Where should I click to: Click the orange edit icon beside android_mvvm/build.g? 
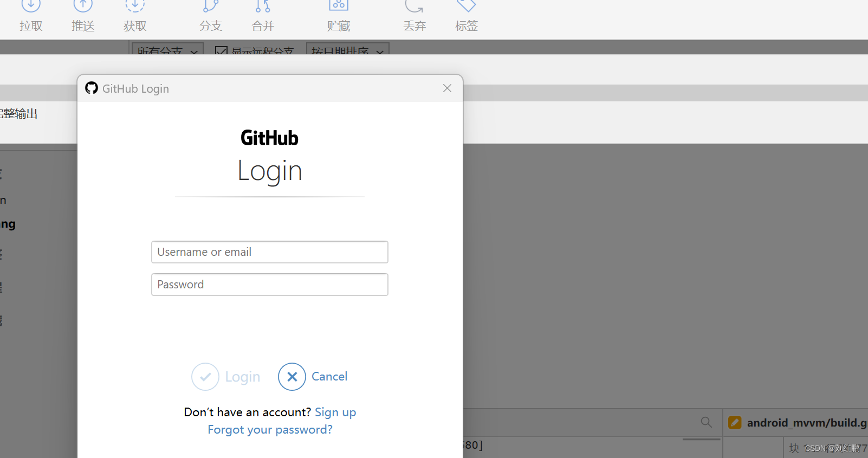pos(735,422)
